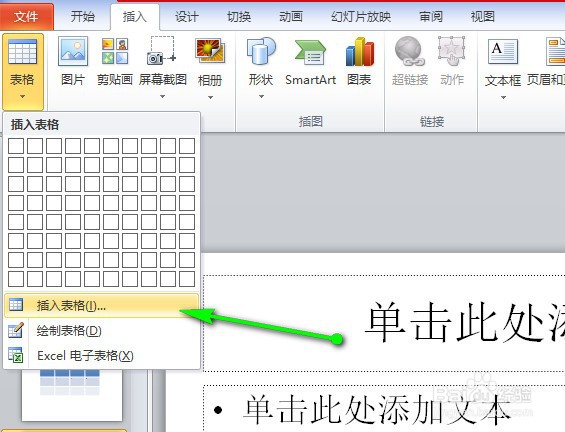
Task: Click the Header and Footer (页眉和) icon
Action: coord(555,52)
